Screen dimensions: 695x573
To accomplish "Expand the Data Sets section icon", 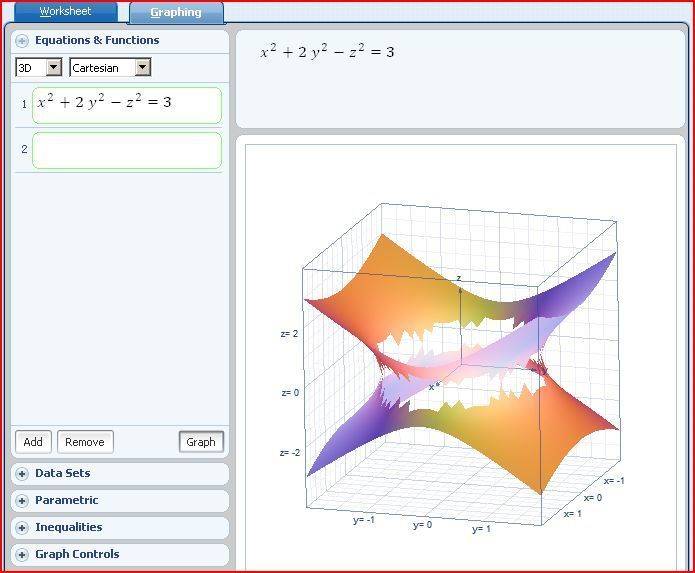I will click(x=22, y=474).
